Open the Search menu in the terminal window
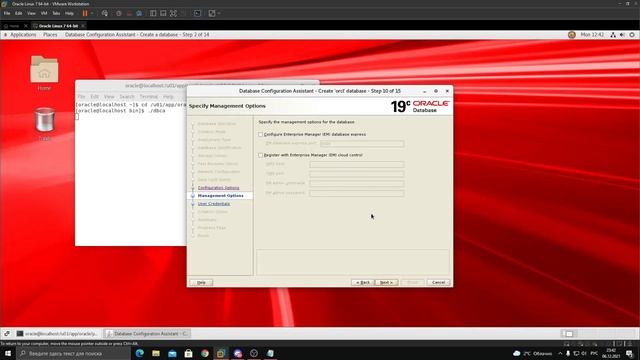 [127, 97]
